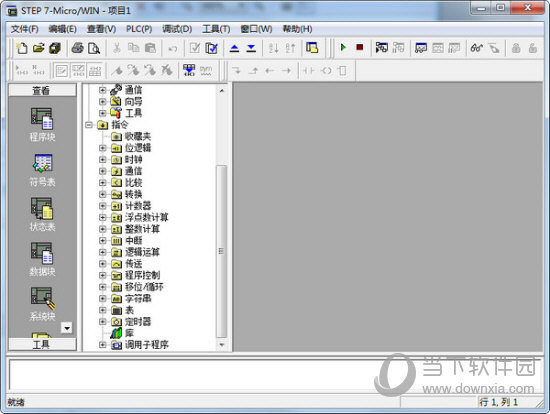Viewport: 550px width, 414px height.
Task: Click the sort descending icon
Action: coord(290,48)
